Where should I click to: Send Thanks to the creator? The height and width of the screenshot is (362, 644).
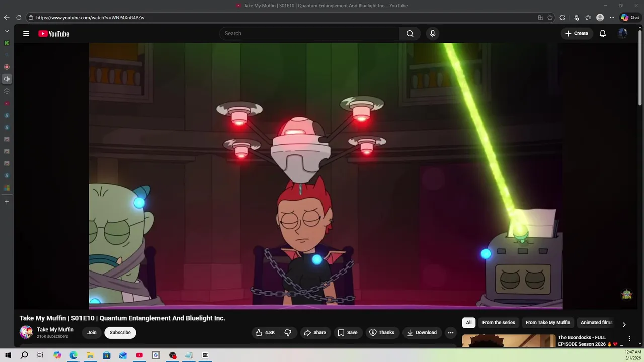pyautogui.click(x=382, y=332)
